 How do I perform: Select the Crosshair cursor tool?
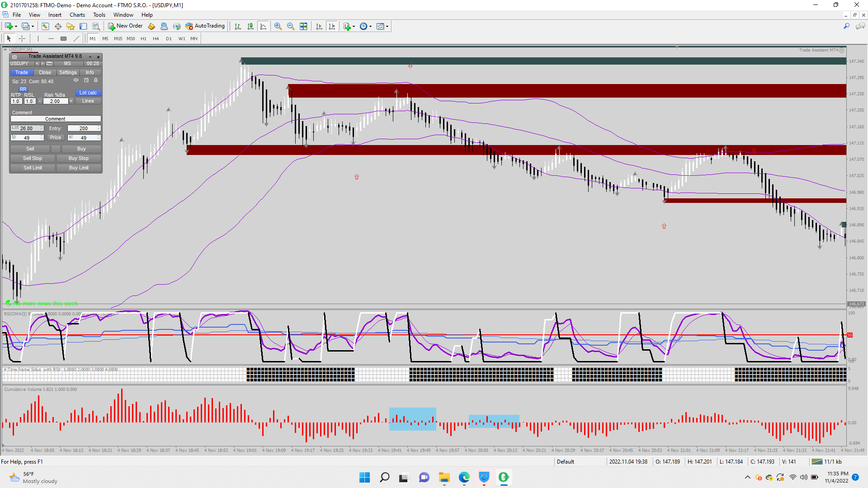tap(22, 38)
